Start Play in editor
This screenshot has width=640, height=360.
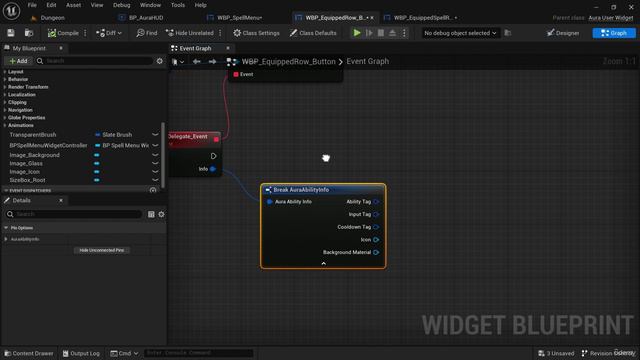[x=357, y=33]
